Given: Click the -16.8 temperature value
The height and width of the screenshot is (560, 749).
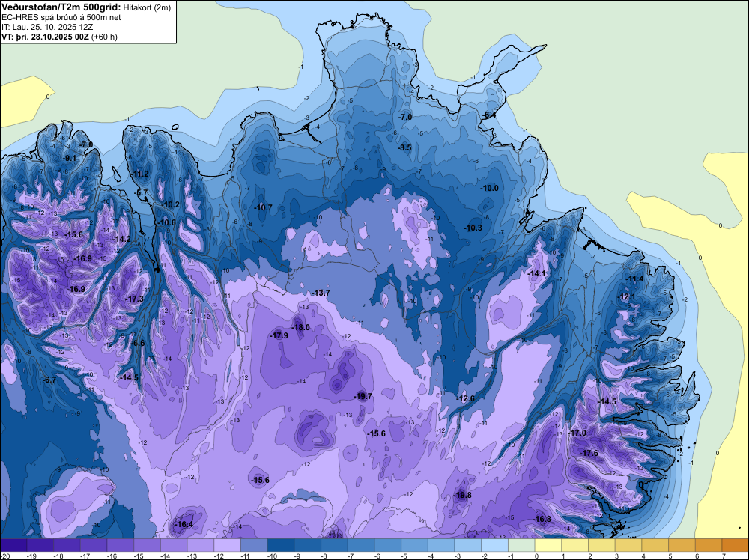Looking at the screenshot, I should 542,520.
